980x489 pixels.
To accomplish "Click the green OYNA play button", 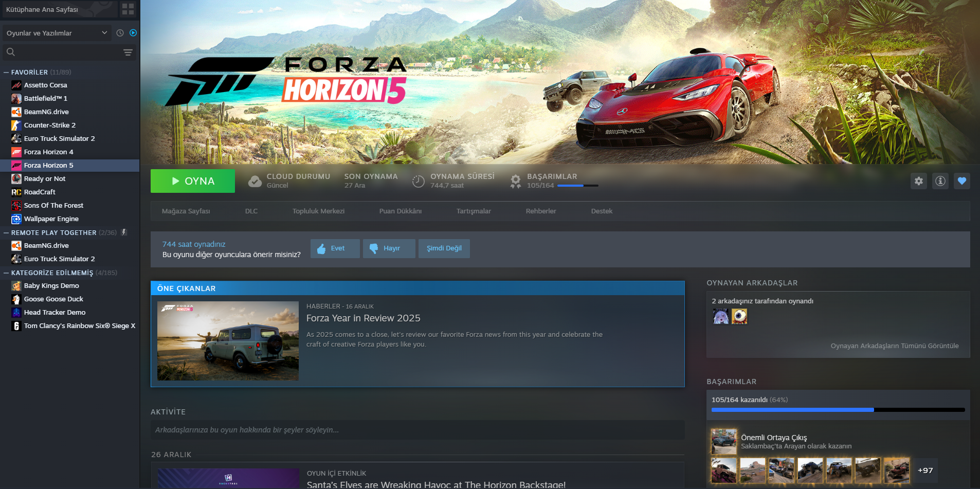I will click(x=193, y=181).
